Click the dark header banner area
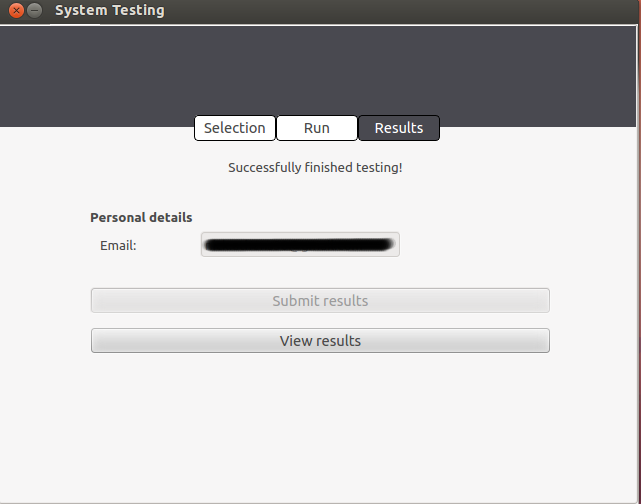This screenshot has width=641, height=504. (x=320, y=70)
